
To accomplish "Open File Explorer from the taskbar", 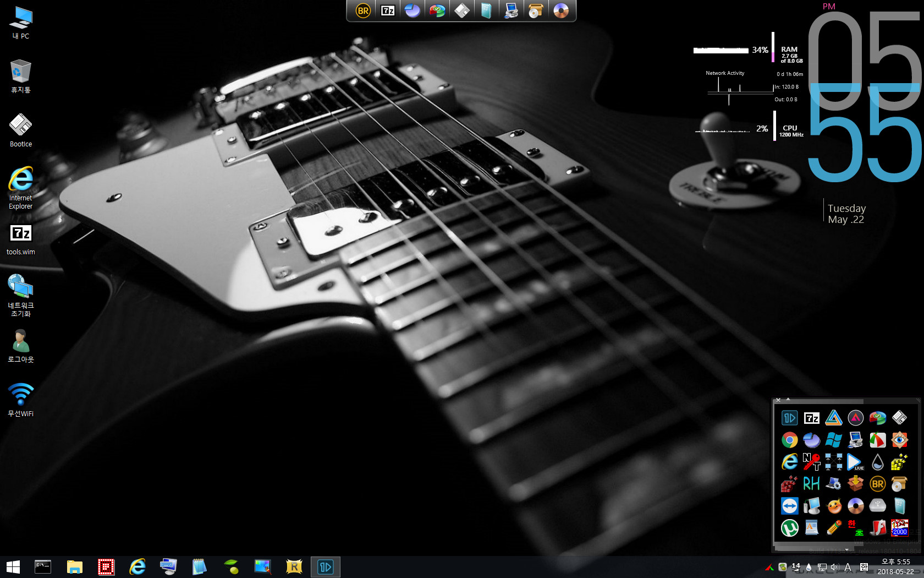I will coord(74,567).
